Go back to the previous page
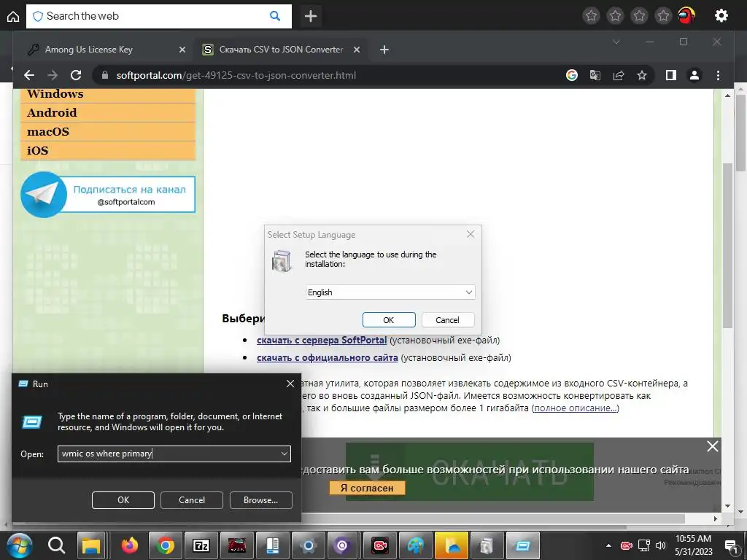The width and height of the screenshot is (747, 560). (x=29, y=75)
